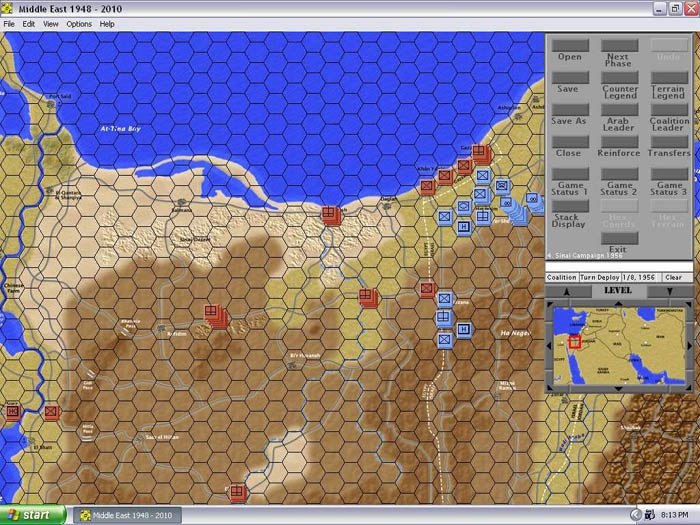This screenshot has width=700, height=525.
Task: Select the red stack between Bir Gifgafa and border
Action: (368, 297)
